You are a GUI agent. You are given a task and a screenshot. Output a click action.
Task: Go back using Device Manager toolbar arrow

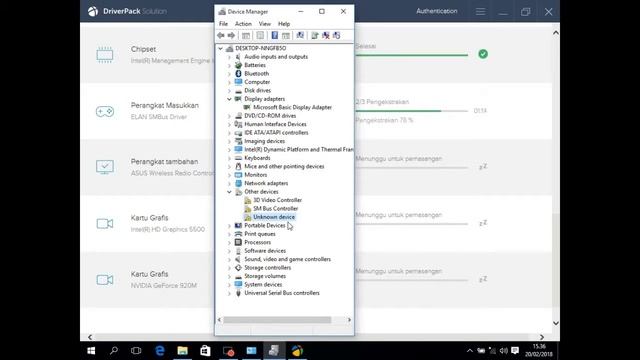click(221, 36)
